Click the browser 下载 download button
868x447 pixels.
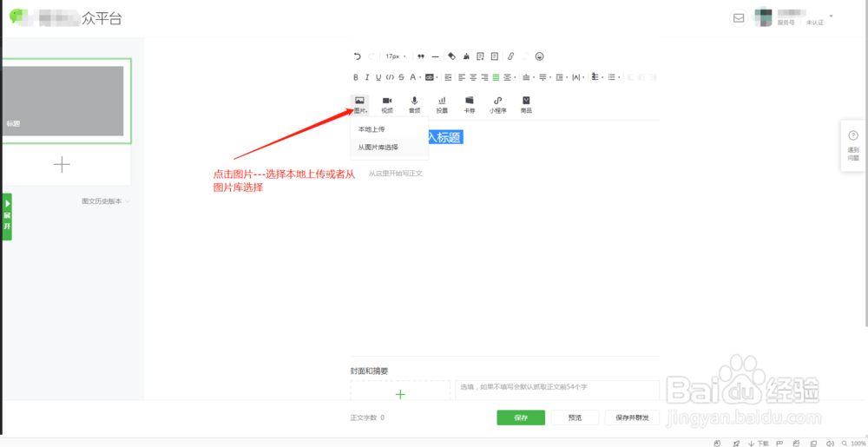759,444
